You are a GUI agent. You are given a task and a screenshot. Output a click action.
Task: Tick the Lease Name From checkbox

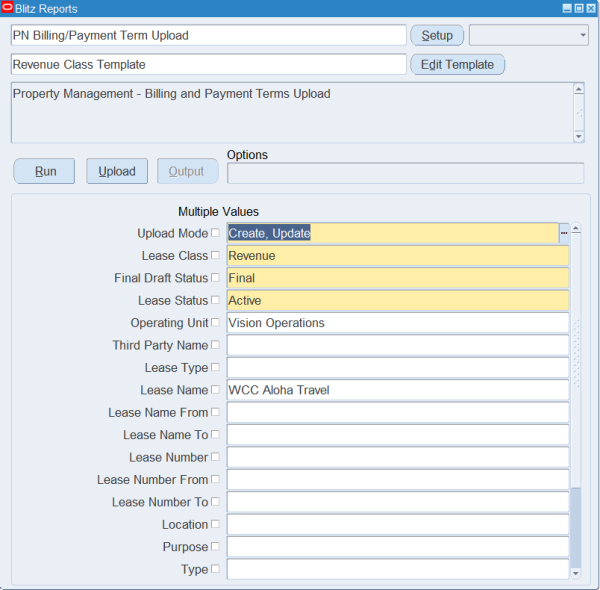pyautogui.click(x=215, y=412)
